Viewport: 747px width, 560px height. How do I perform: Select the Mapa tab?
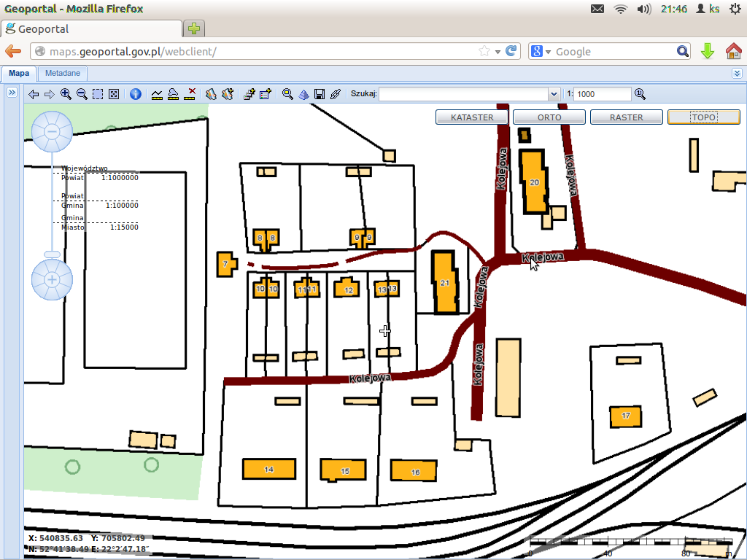(20, 74)
